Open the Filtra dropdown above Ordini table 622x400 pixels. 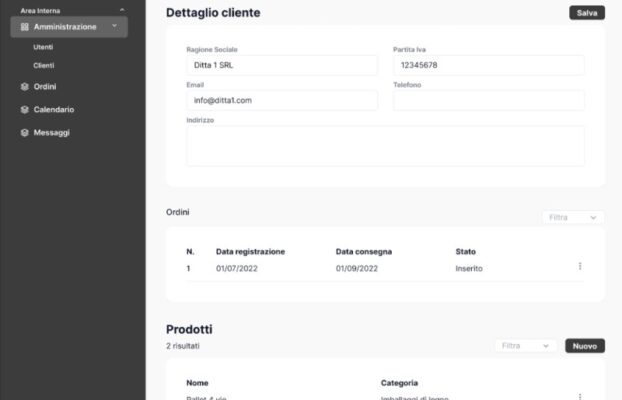572,217
